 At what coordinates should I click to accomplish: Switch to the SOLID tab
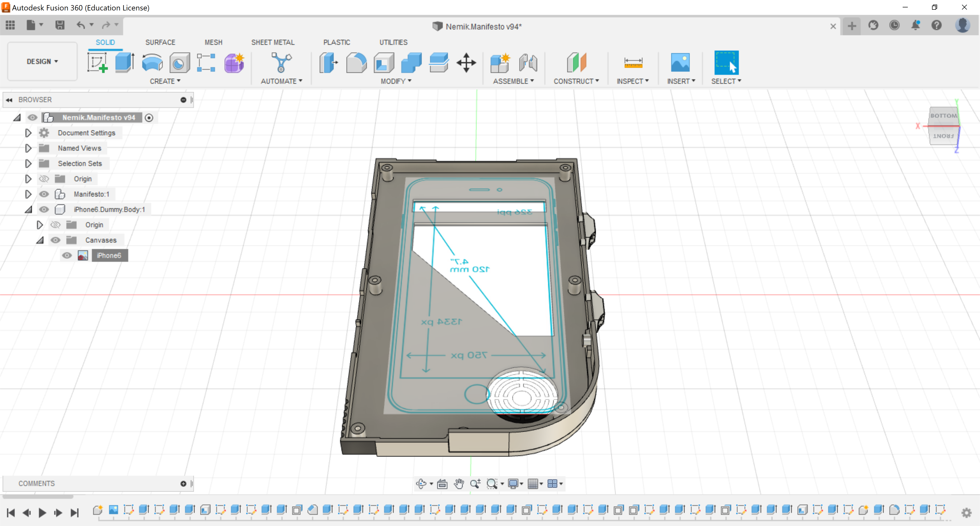(x=105, y=42)
